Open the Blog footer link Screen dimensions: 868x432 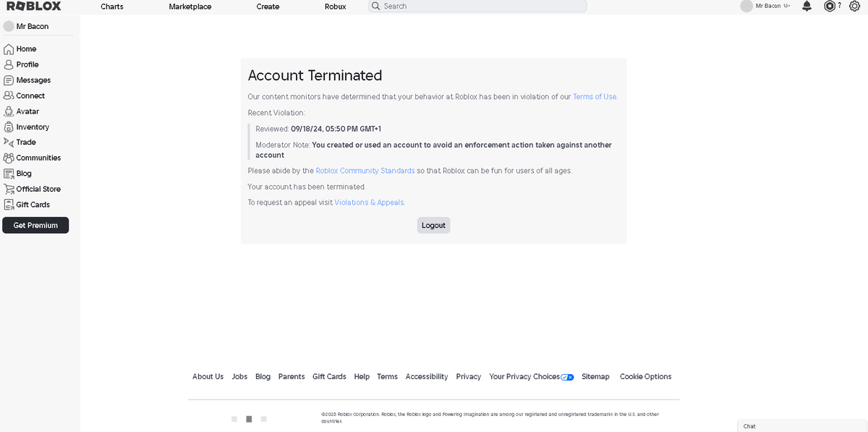coord(263,377)
